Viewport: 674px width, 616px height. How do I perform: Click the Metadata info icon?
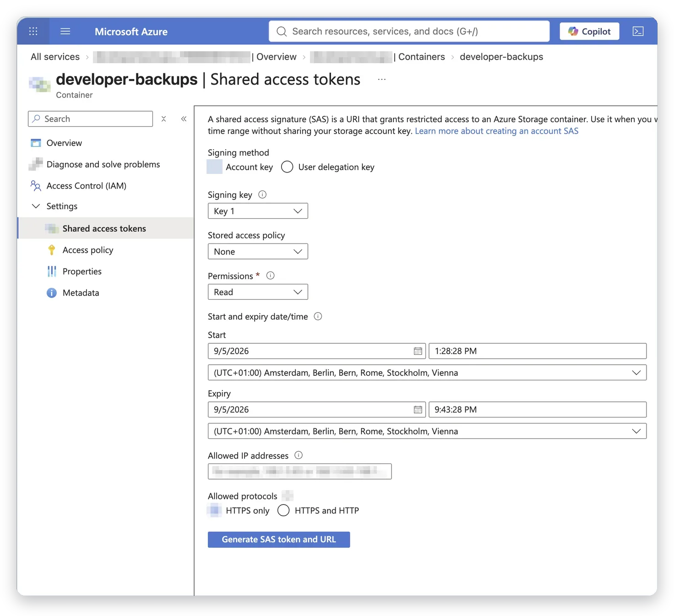pyautogui.click(x=52, y=293)
